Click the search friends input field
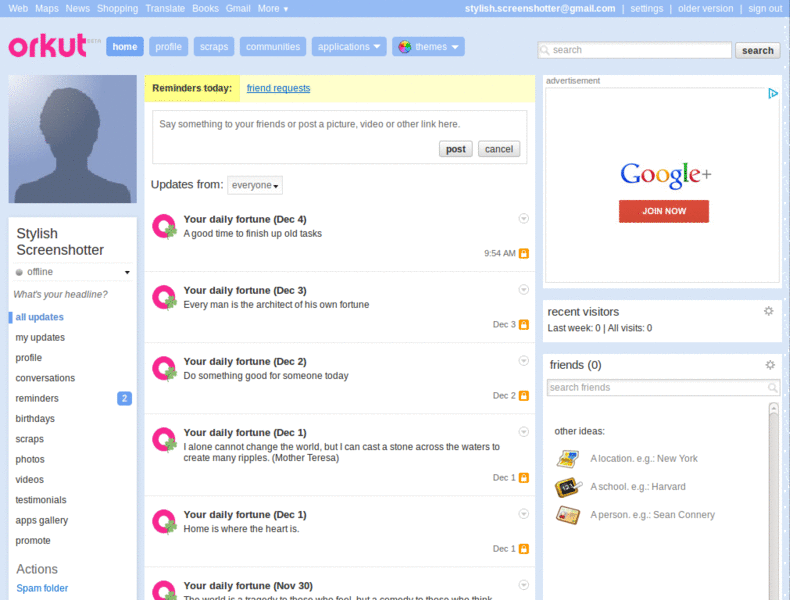 663,388
